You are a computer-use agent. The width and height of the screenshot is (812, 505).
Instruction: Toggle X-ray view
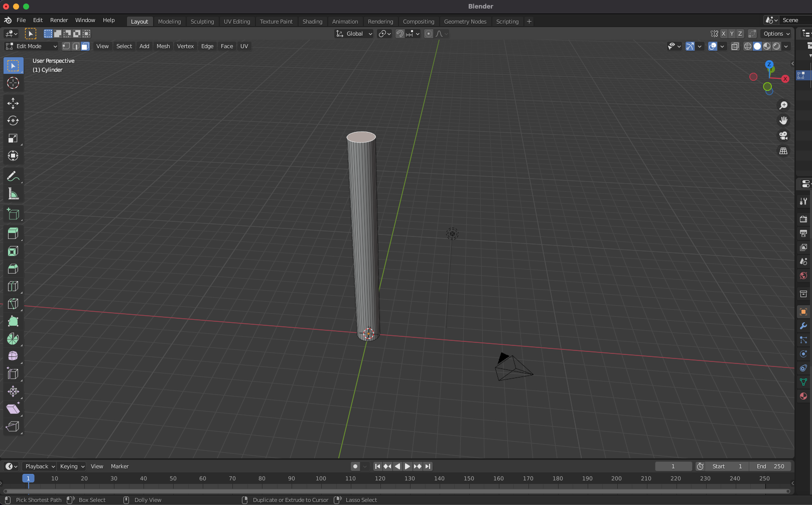coord(735,46)
